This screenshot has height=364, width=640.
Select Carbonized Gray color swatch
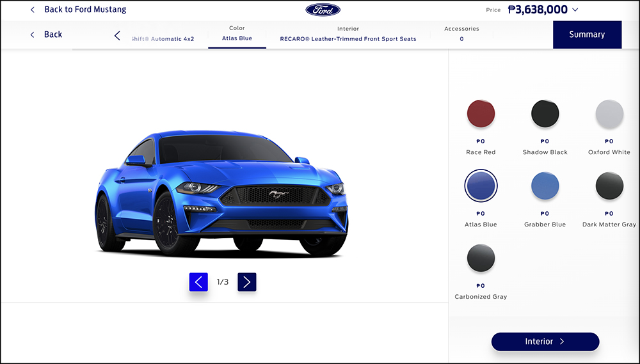click(481, 258)
